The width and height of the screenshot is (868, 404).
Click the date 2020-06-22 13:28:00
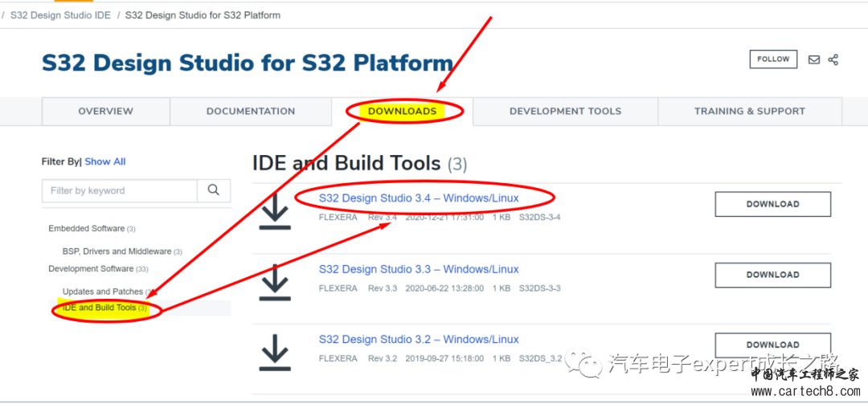coord(444,288)
